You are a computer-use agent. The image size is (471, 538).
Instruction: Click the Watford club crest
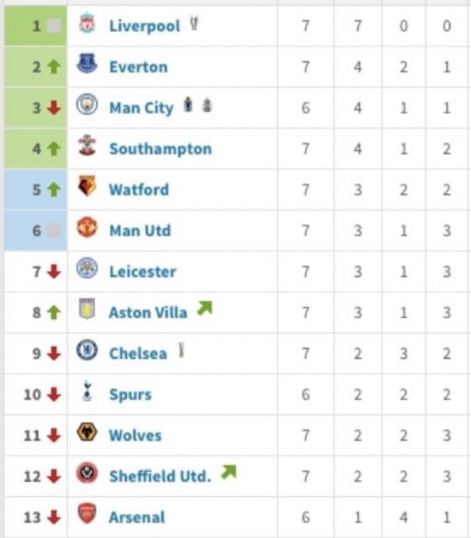pos(87,186)
